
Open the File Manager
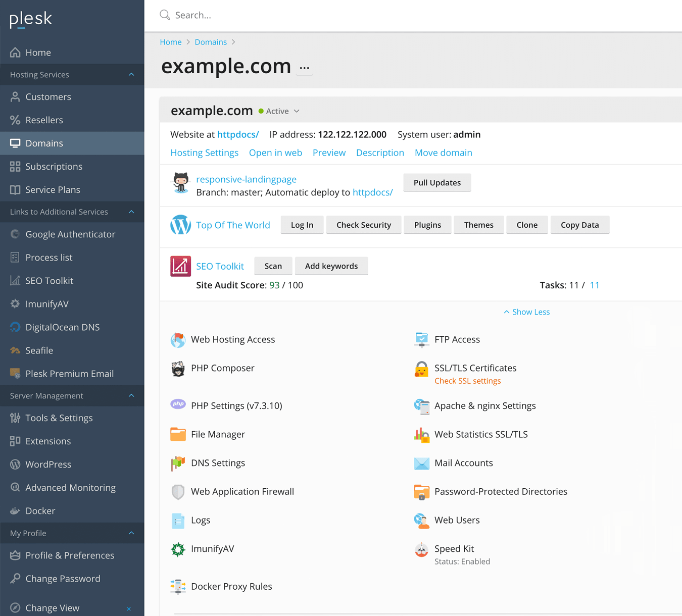tap(218, 434)
